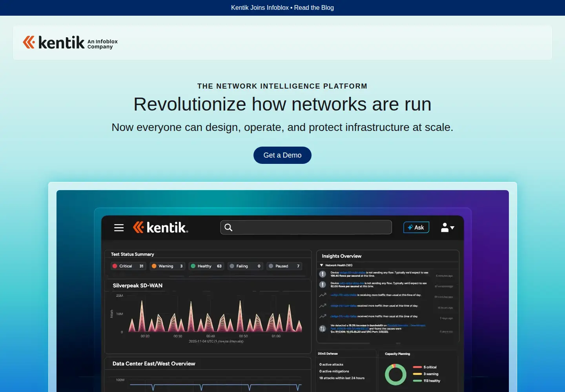
Task: Click the Kentik logo inside dashboard preview
Action: tap(160, 227)
